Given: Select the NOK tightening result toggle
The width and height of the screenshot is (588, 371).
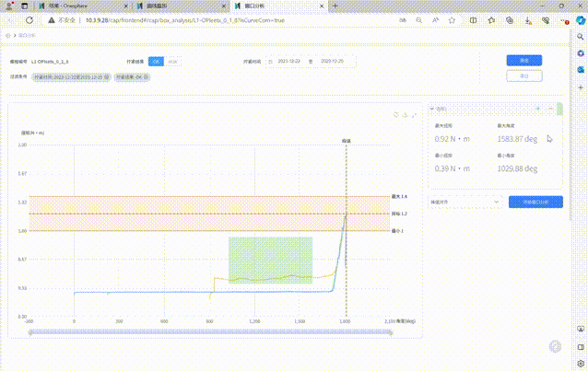Looking at the screenshot, I should [172, 62].
